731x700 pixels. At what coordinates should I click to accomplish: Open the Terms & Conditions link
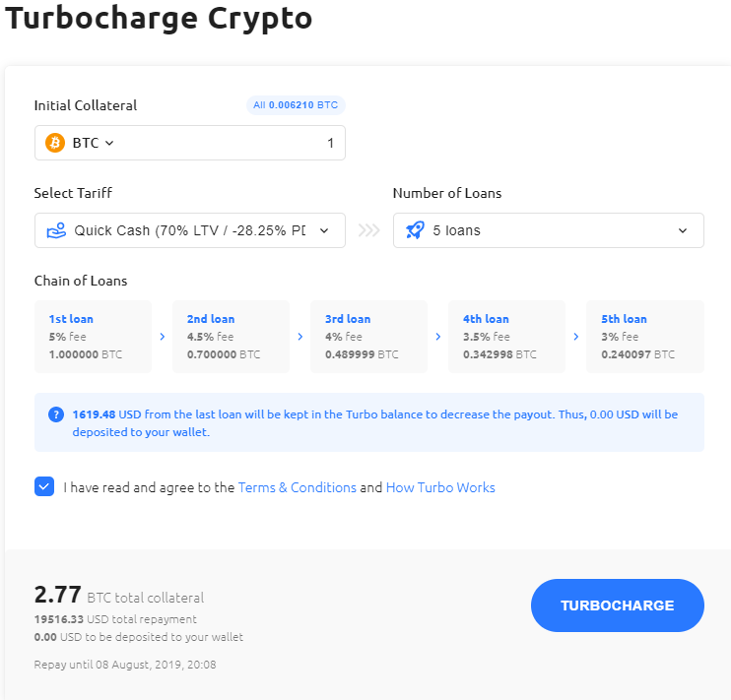298,487
